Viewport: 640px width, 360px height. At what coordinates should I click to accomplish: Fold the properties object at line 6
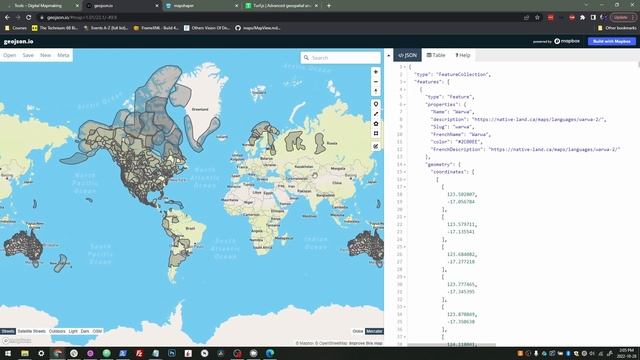pyautogui.click(x=404, y=104)
